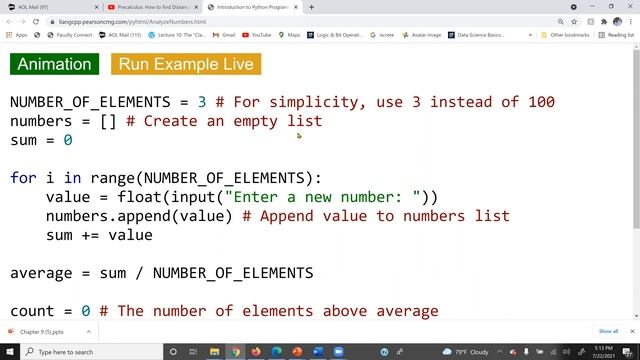Click Show all downloads
Screen dimensions: 640x360
(x=608, y=331)
